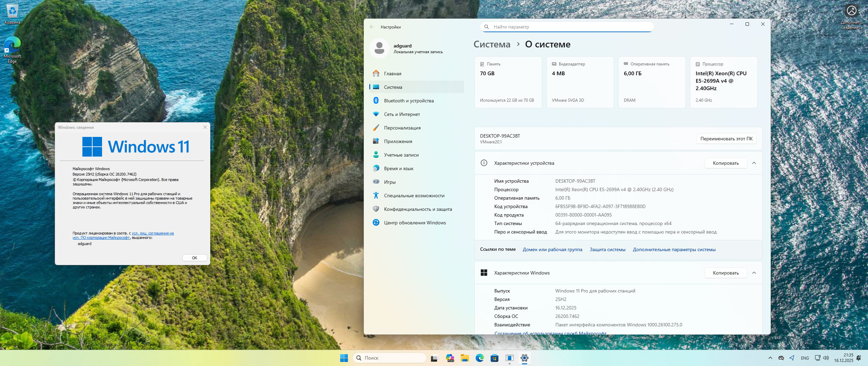The width and height of the screenshot is (868, 366).
Task: Click the Игры gamepad icon
Action: pos(376,182)
